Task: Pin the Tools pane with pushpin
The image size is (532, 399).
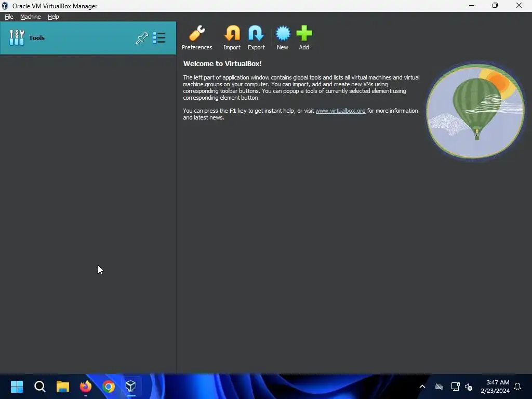Action: [x=142, y=37]
